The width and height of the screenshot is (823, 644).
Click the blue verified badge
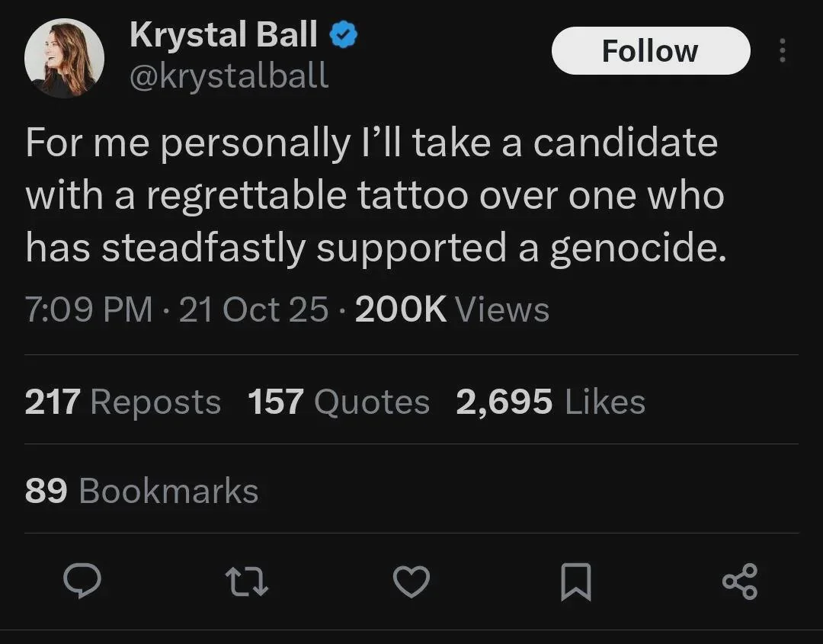[x=344, y=36]
